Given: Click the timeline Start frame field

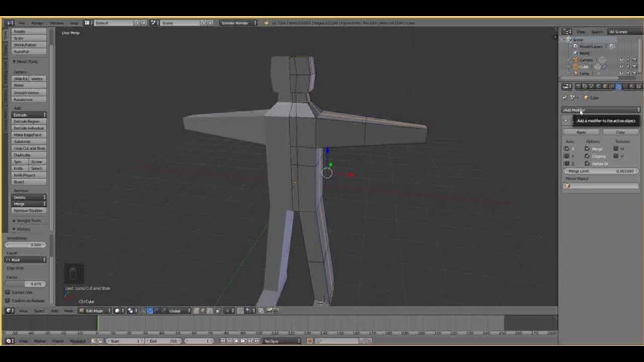Looking at the screenshot, I should tap(125, 341).
